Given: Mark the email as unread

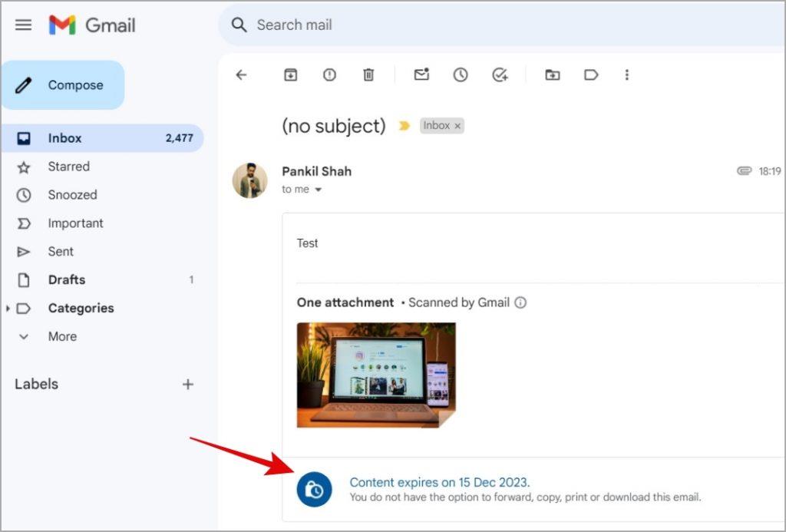Looking at the screenshot, I should pyautogui.click(x=421, y=74).
